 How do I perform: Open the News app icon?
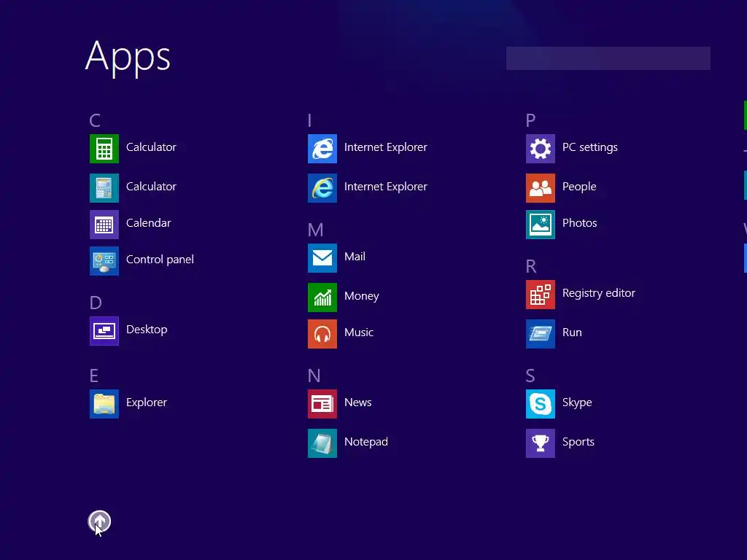pos(322,404)
